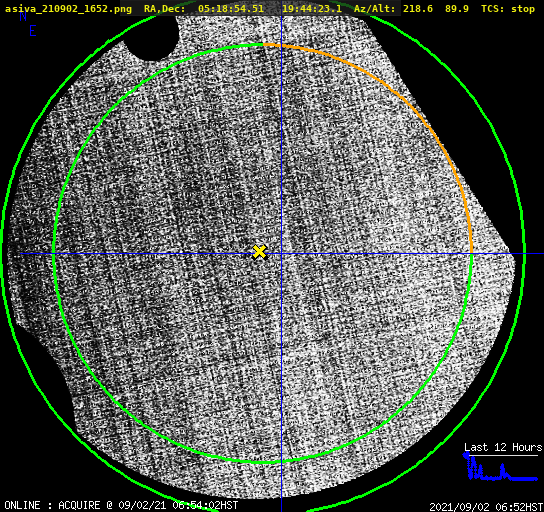Image resolution: width=544 pixels, height=512 pixels.
Task: Click the ONLINE : ACQUIRE status text
Action: pos(52,505)
